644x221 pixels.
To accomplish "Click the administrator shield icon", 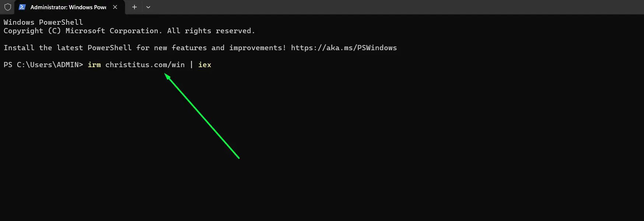I will [7, 7].
